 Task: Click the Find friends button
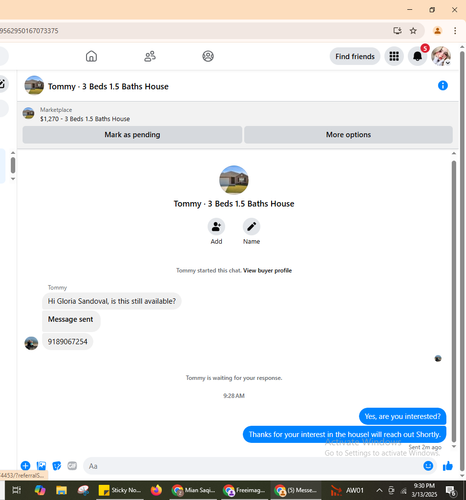pyautogui.click(x=355, y=57)
